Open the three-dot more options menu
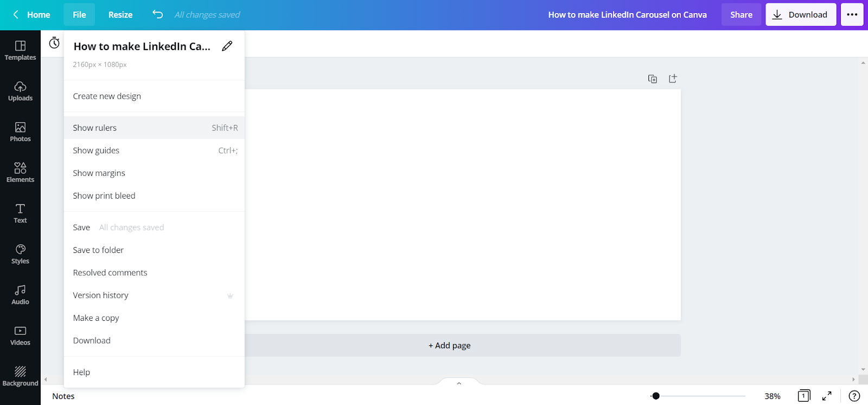The width and height of the screenshot is (868, 405). pyautogui.click(x=852, y=15)
